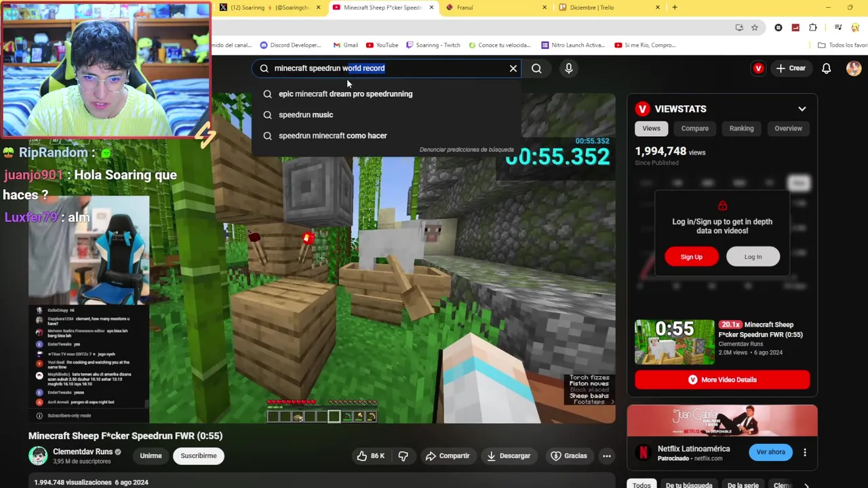Open the 0:55 sheep video thumbnail in Viewstats
Image resolution: width=868 pixels, height=488 pixels.
click(674, 342)
